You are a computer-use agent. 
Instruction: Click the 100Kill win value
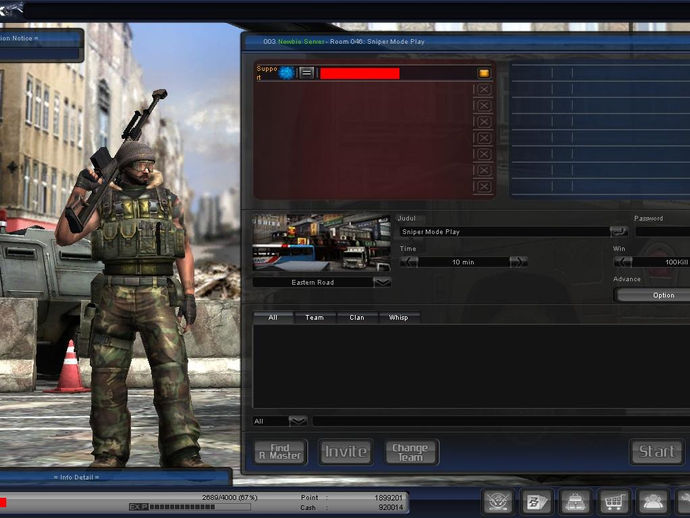click(676, 262)
